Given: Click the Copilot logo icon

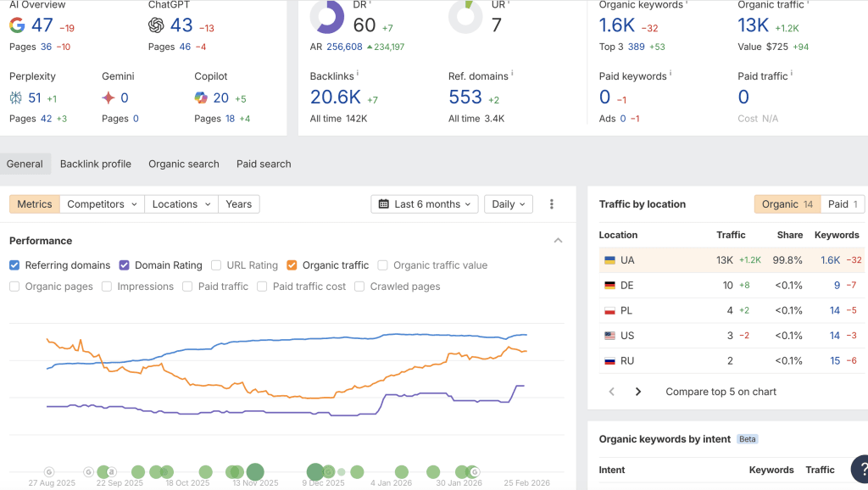Looking at the screenshot, I should coord(201,98).
